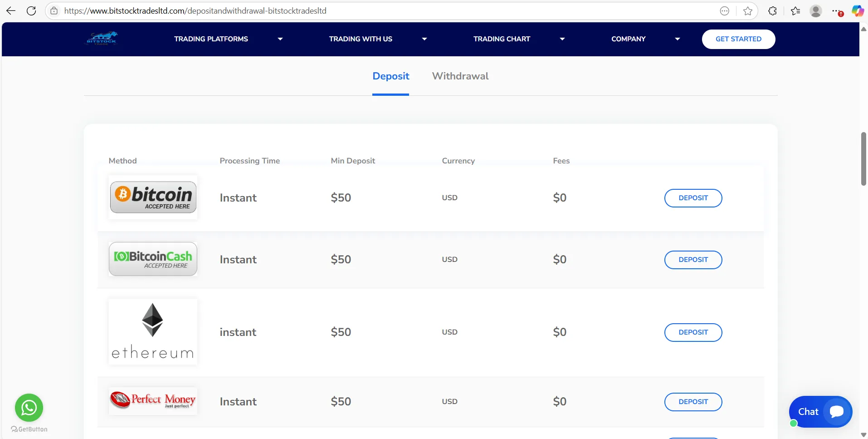The image size is (868, 439).
Task: Click USD currency in Ethereum row
Action: [x=450, y=332]
